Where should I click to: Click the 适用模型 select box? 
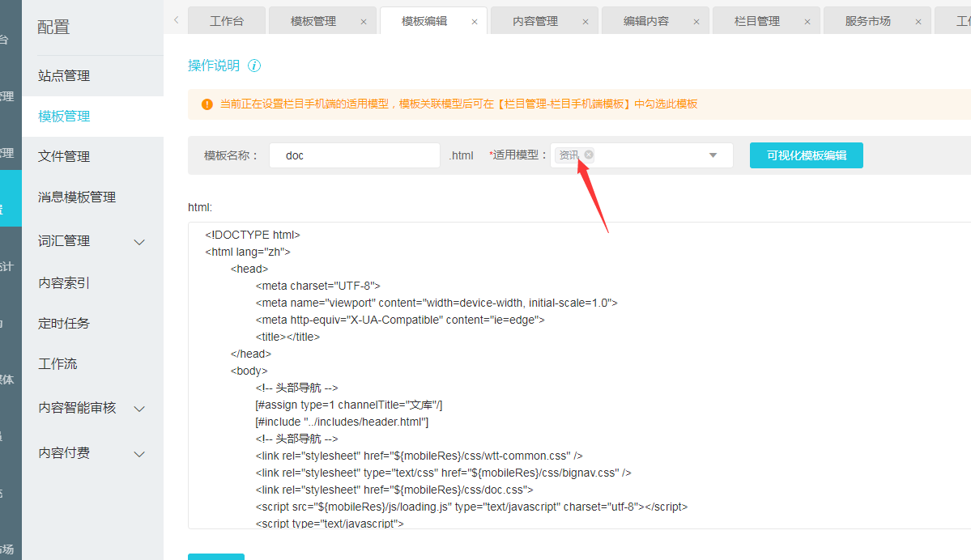point(641,155)
